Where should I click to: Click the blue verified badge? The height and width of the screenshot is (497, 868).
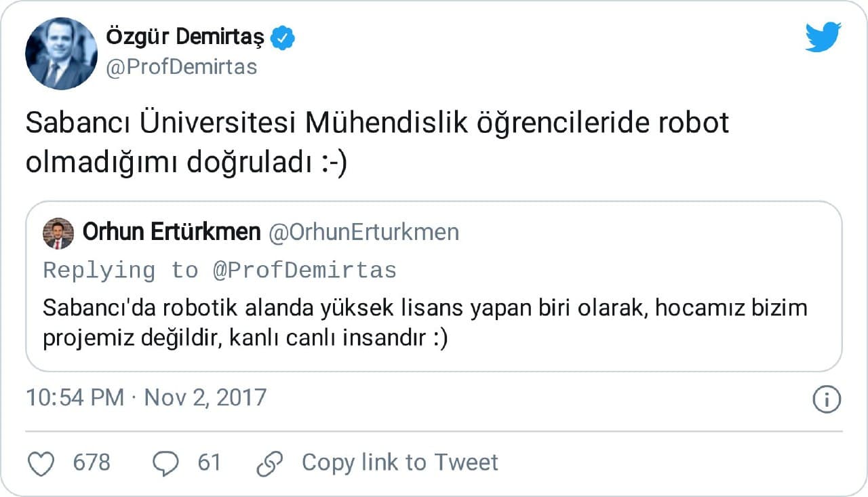tap(283, 39)
